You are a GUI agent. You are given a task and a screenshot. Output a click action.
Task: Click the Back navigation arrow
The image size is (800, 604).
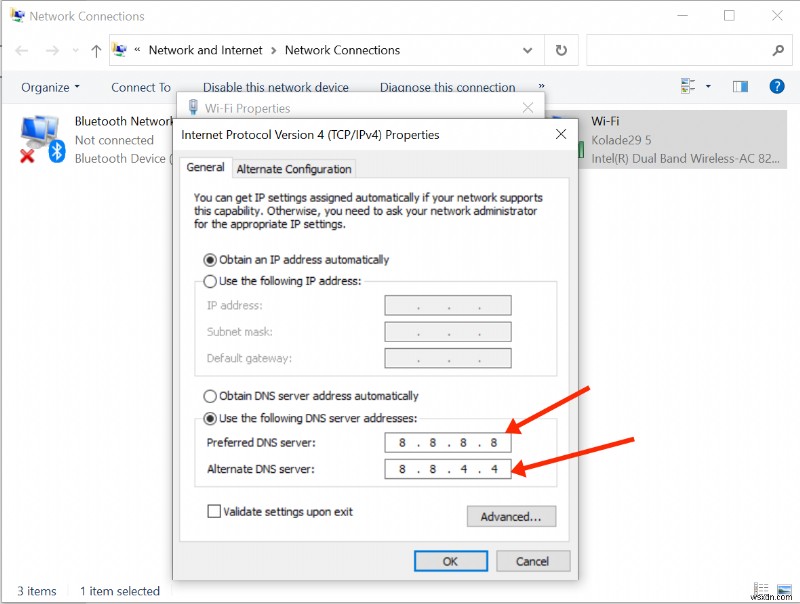20,50
